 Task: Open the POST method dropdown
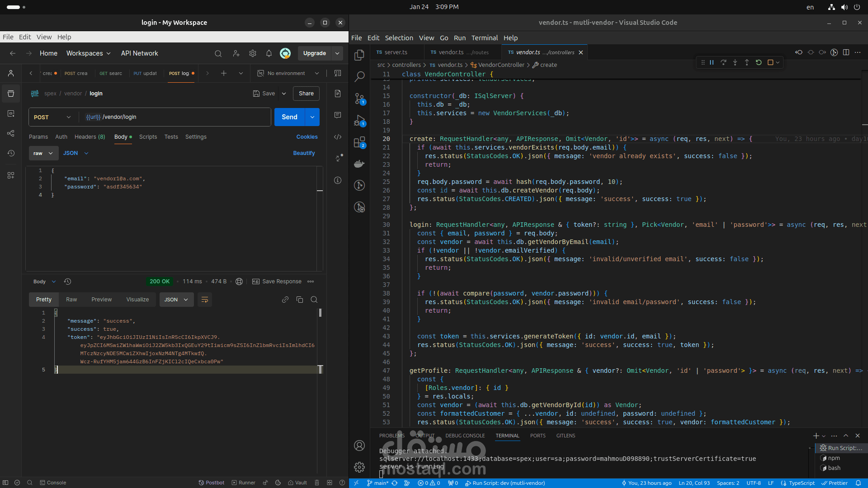tap(52, 117)
